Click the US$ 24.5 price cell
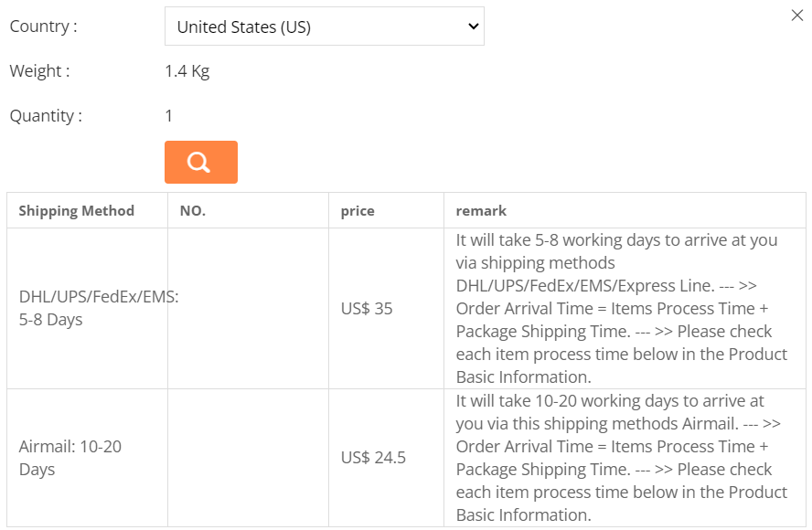The height and width of the screenshot is (530, 812). click(x=373, y=458)
